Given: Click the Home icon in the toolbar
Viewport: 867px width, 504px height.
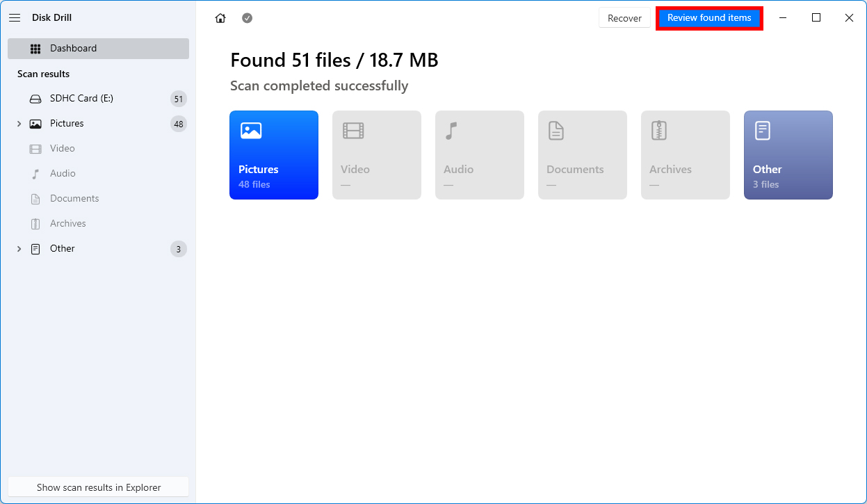Looking at the screenshot, I should click(220, 17).
